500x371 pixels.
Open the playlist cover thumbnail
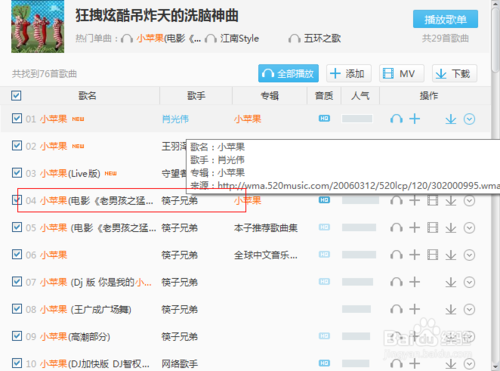click(37, 27)
